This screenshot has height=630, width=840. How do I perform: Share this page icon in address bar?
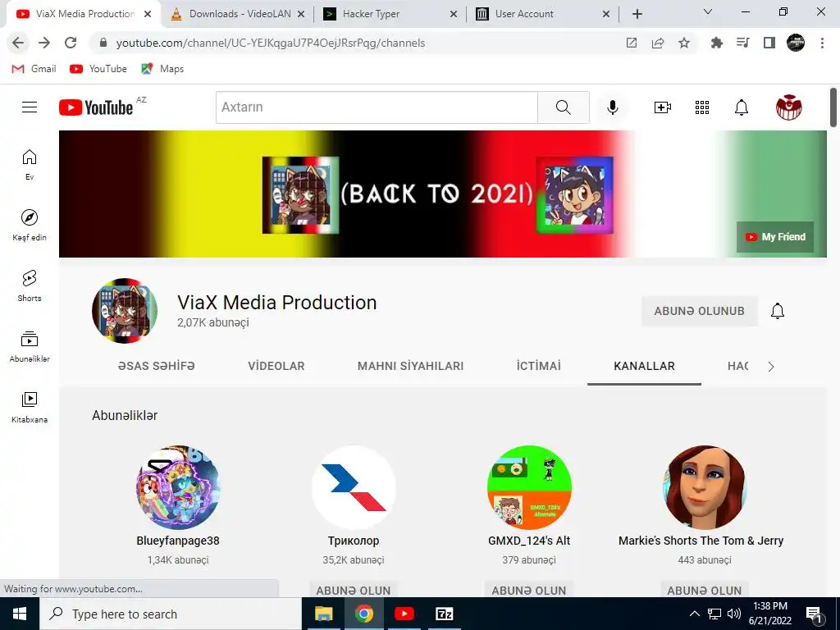[x=658, y=43]
